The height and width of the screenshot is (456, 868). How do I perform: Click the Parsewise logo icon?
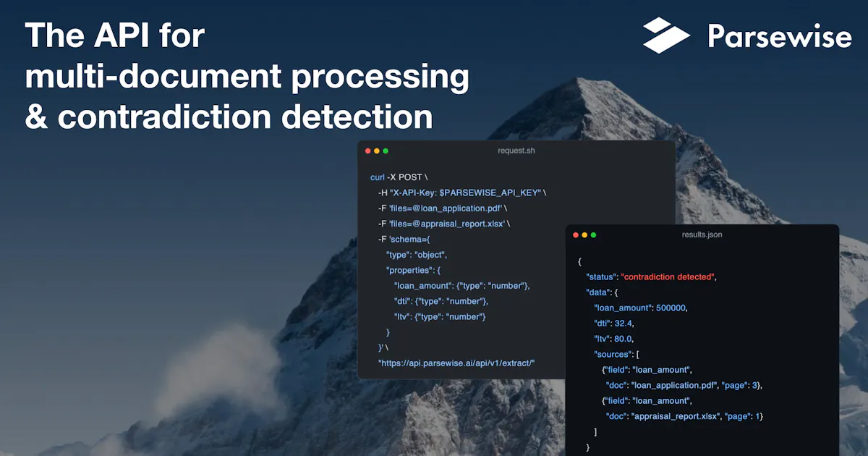point(667,35)
